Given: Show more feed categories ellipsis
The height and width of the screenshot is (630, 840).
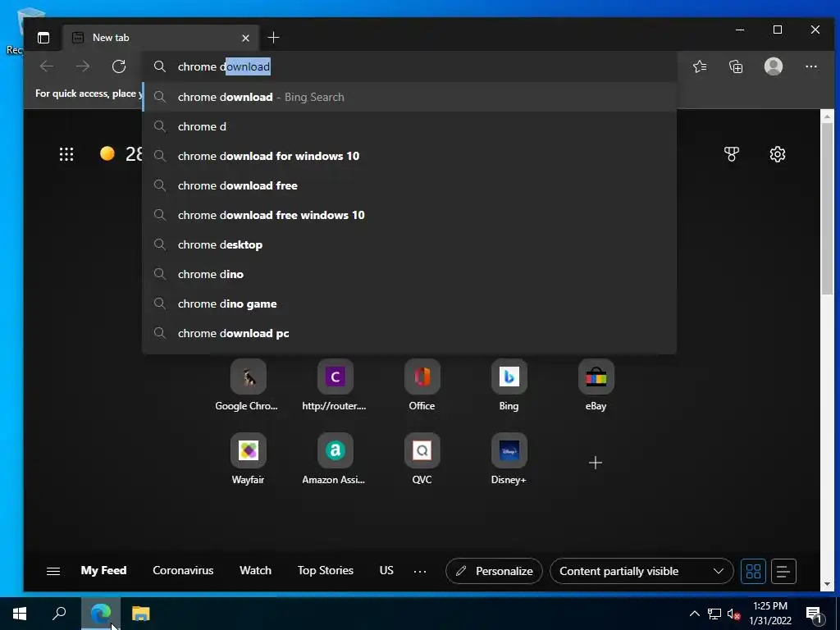Looking at the screenshot, I should point(420,572).
